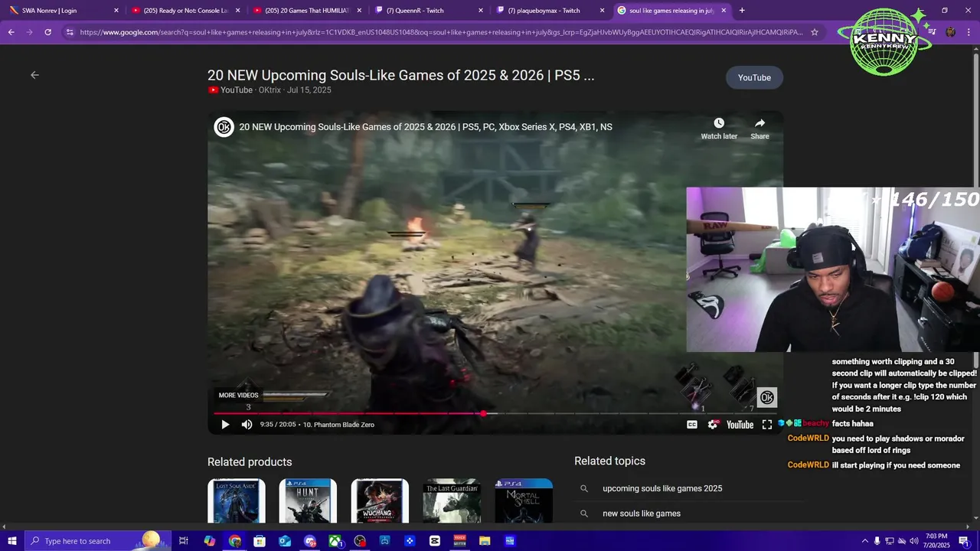
Task: Search the topic upcoming souls like games 2025
Action: coord(662,488)
